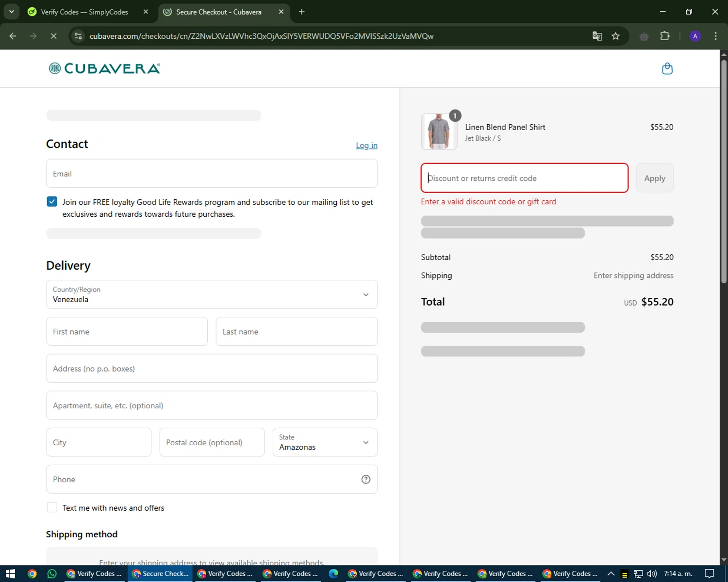Click the USD $55.20 total amount
Screen dimensions: 728x582
coord(649,302)
